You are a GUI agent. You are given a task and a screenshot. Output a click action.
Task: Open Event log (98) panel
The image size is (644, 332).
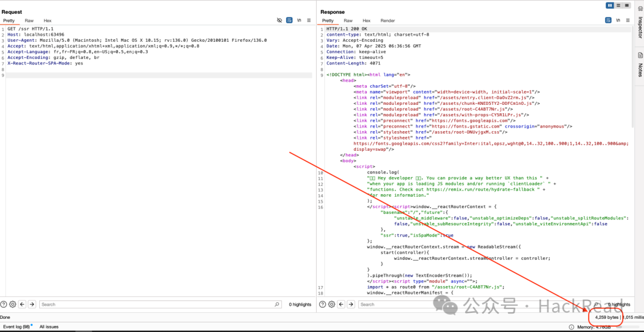point(17,327)
